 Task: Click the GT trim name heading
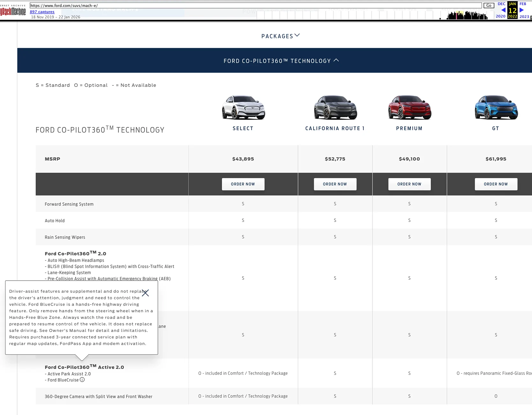coord(496,128)
